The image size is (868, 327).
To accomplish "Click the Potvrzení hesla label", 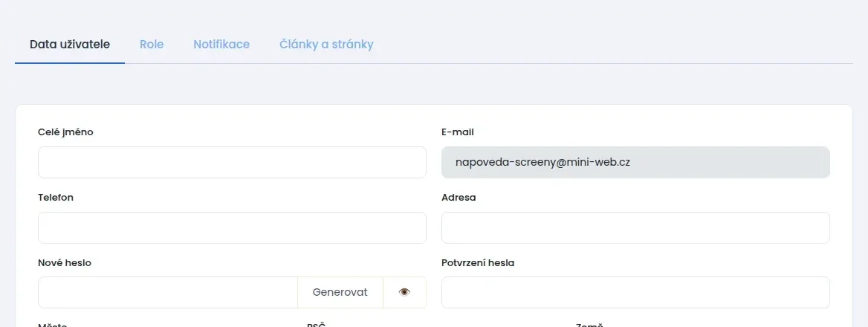I will pyautogui.click(x=478, y=263).
